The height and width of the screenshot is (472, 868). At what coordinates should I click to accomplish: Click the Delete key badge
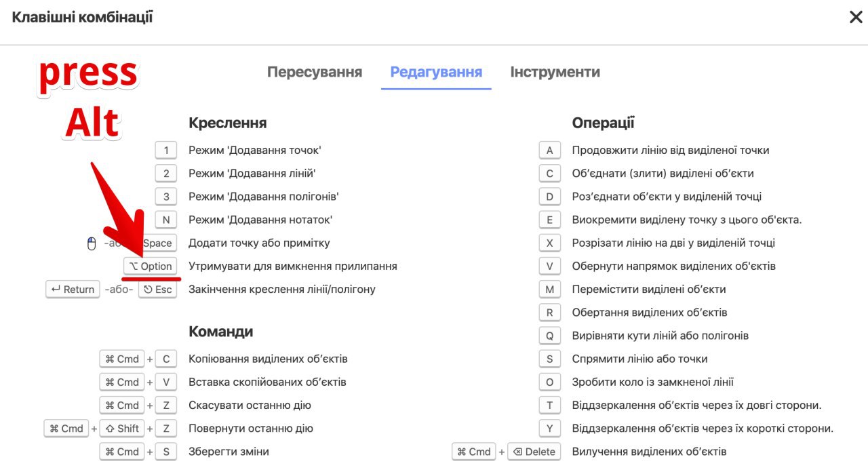pyautogui.click(x=534, y=452)
